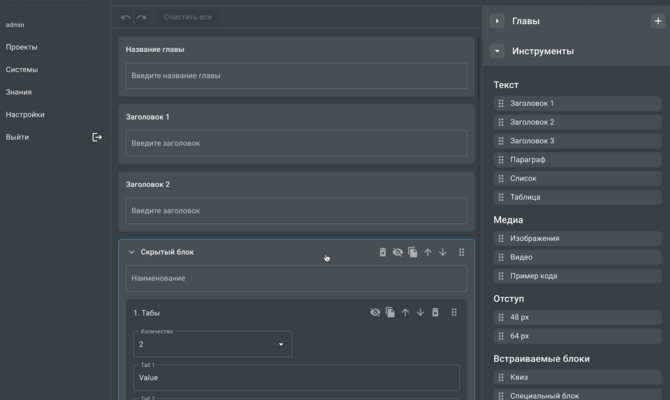Move Скрытый блок up
Viewport: 670px width, 400px height.
[x=428, y=252]
